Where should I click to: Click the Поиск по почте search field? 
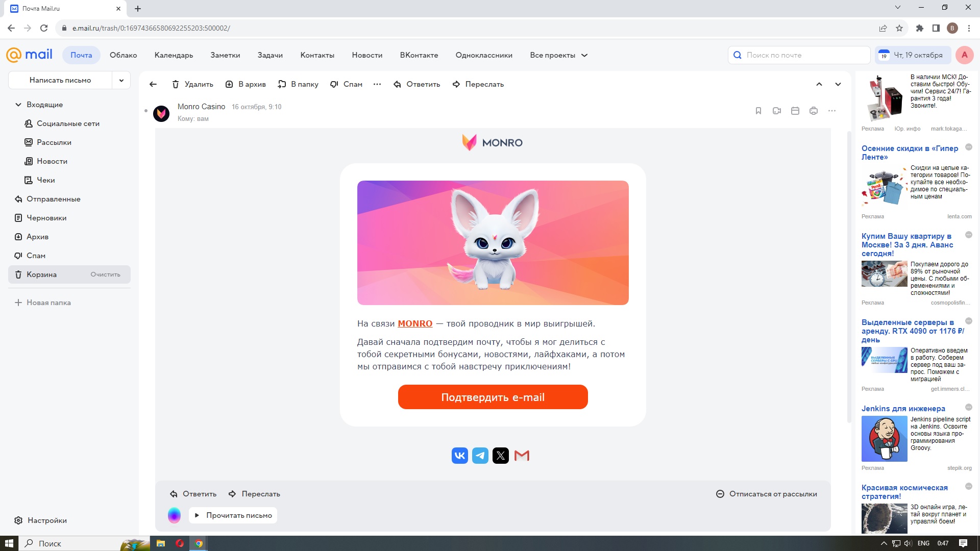[799, 55]
